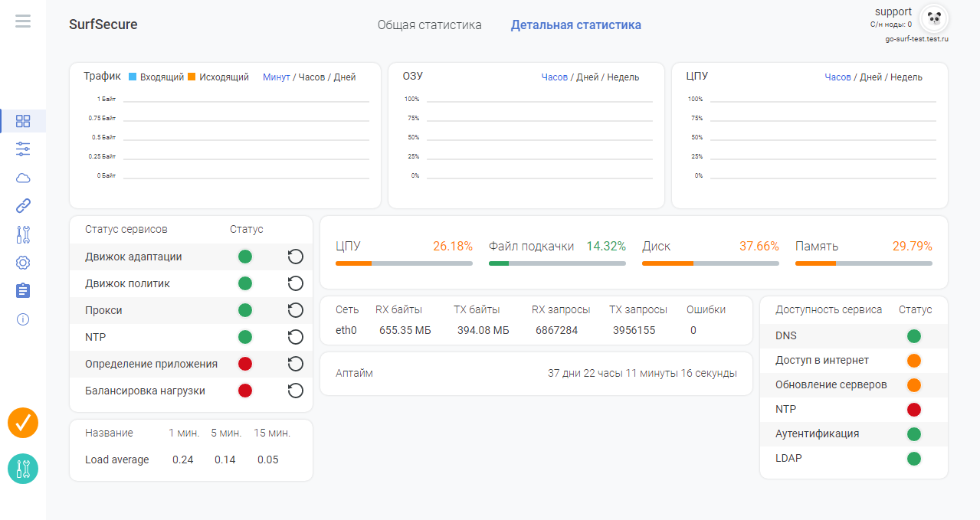Open the chain link icon in sidebar
980x520 pixels.
point(23,205)
